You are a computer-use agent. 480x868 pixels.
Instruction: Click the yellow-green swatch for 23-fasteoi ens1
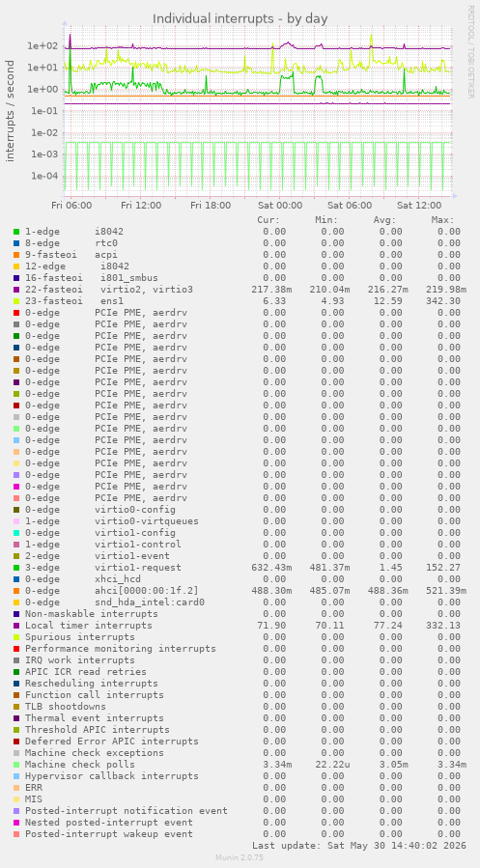tap(16, 301)
